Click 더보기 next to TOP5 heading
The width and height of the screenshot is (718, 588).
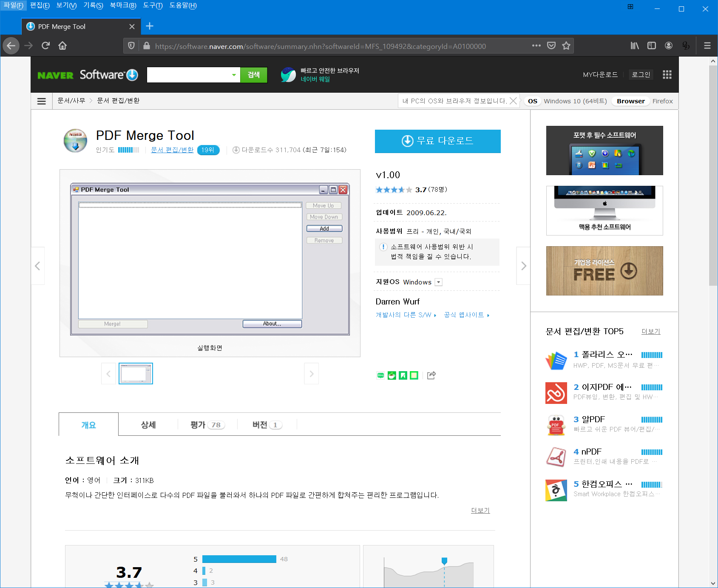tap(651, 332)
